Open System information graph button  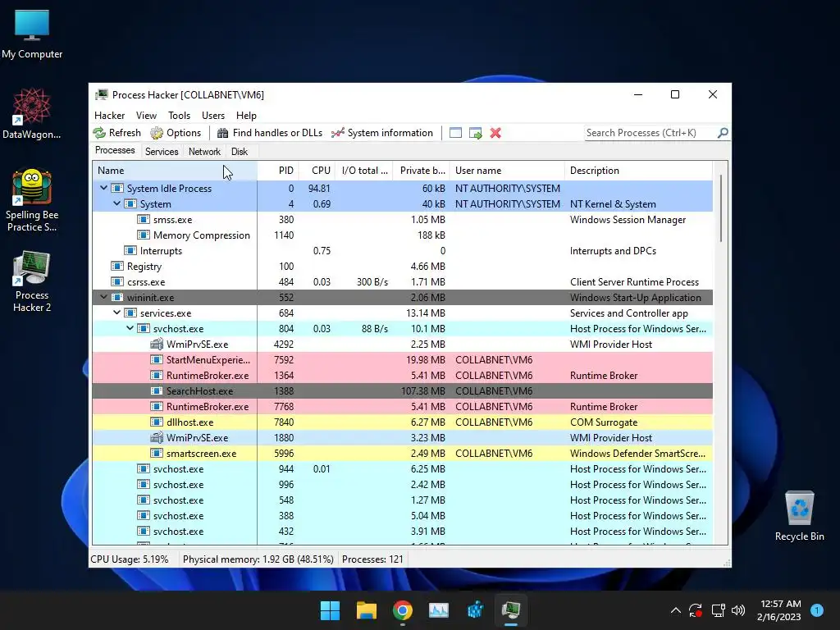[x=382, y=133]
